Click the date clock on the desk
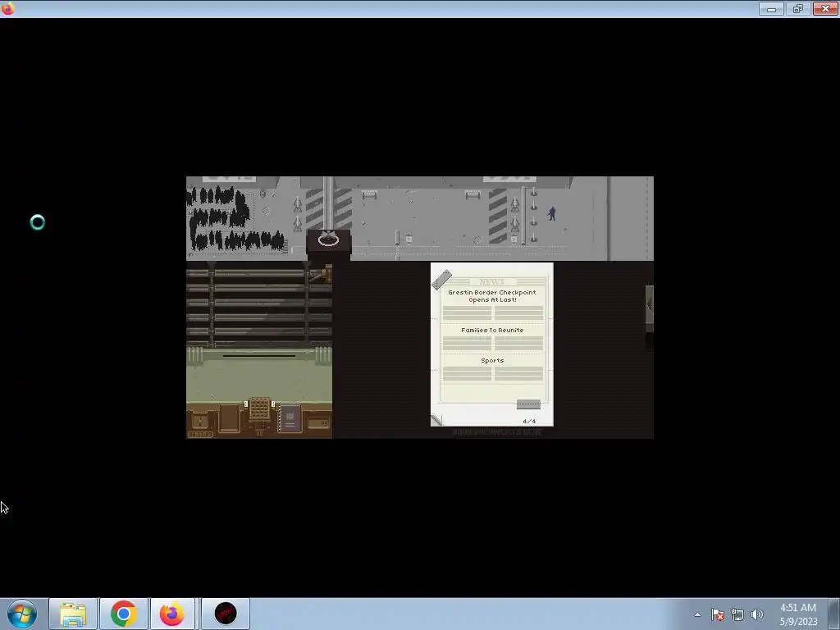 200,434
